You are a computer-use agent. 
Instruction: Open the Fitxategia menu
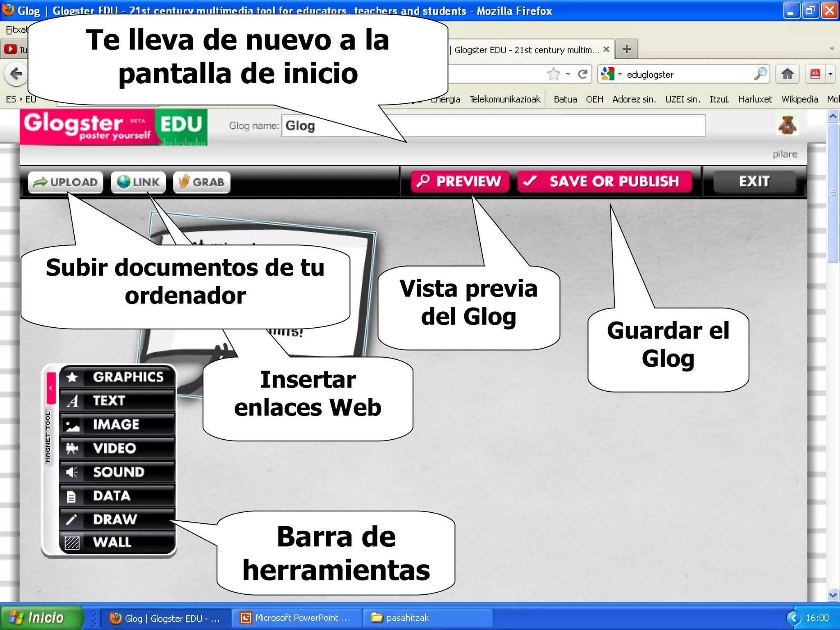coord(16,30)
